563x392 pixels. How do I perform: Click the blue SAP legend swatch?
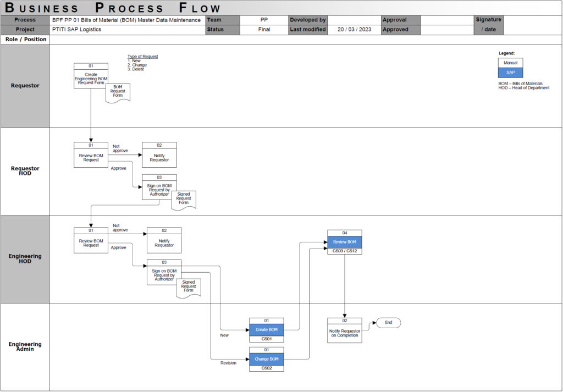click(510, 72)
